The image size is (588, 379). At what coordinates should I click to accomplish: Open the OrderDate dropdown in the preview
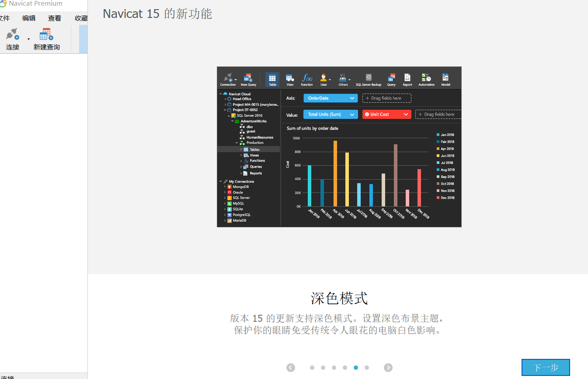tap(331, 98)
